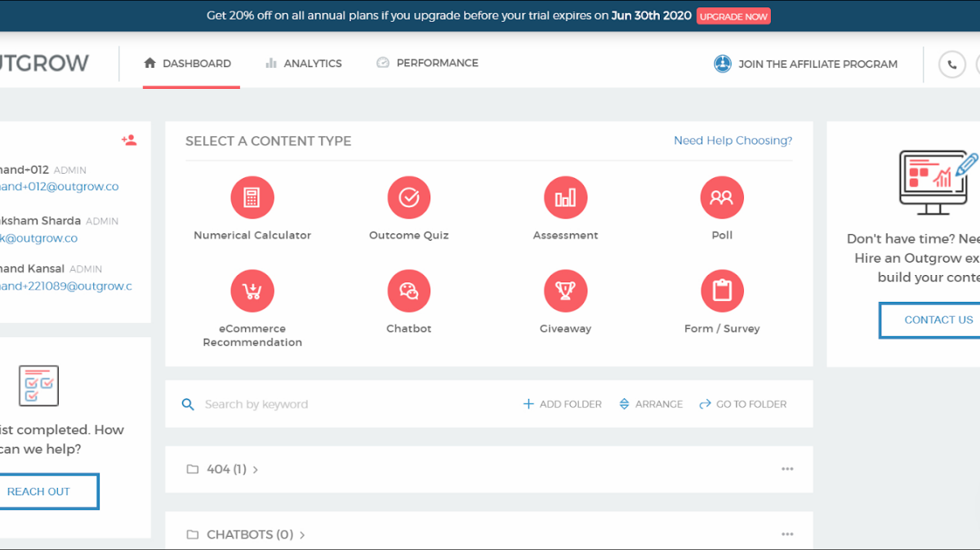Open the Need Help Choosing link
The image size is (980, 550).
733,140
